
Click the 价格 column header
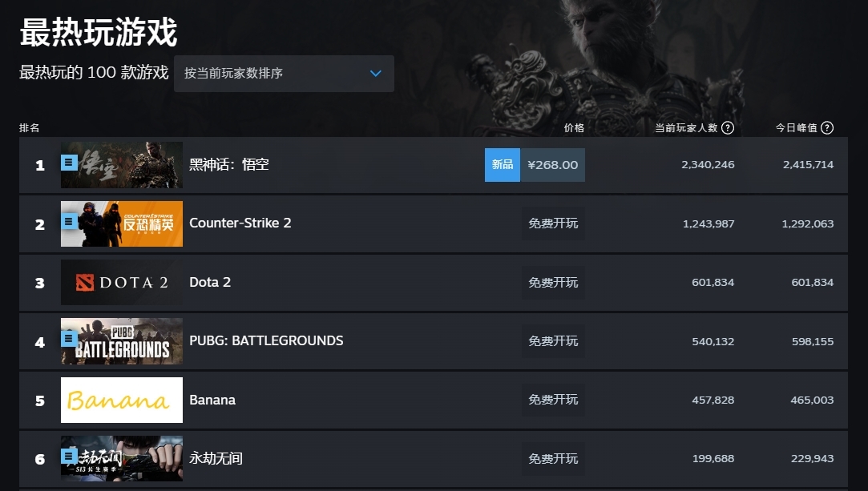coord(574,127)
